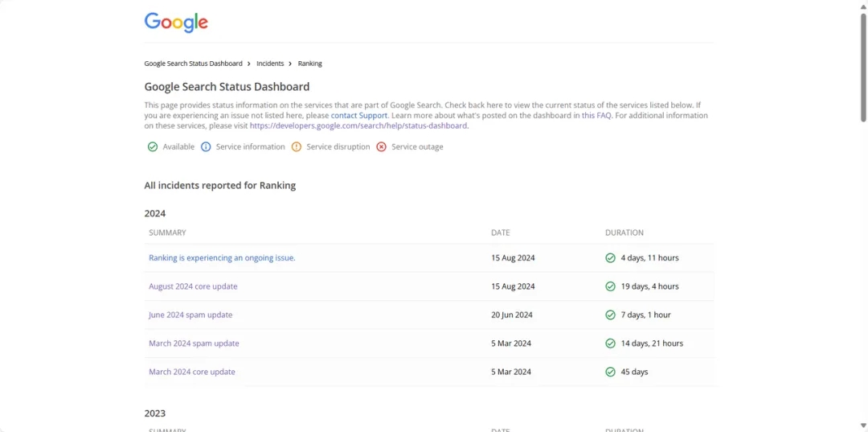Follow the contact Support link
This screenshot has height=432, width=868.
click(359, 116)
